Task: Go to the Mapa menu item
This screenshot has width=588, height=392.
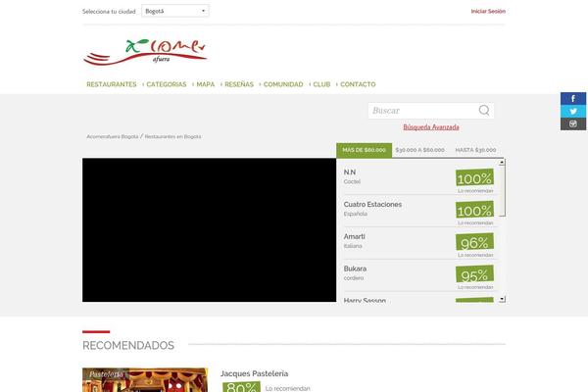Action: coord(206,84)
